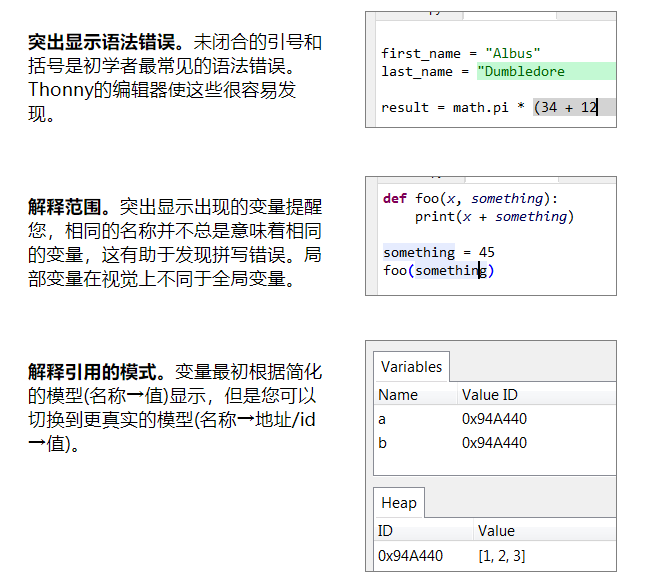Click the Name column header
Image resolution: width=663 pixels, height=580 pixels.
point(398,395)
